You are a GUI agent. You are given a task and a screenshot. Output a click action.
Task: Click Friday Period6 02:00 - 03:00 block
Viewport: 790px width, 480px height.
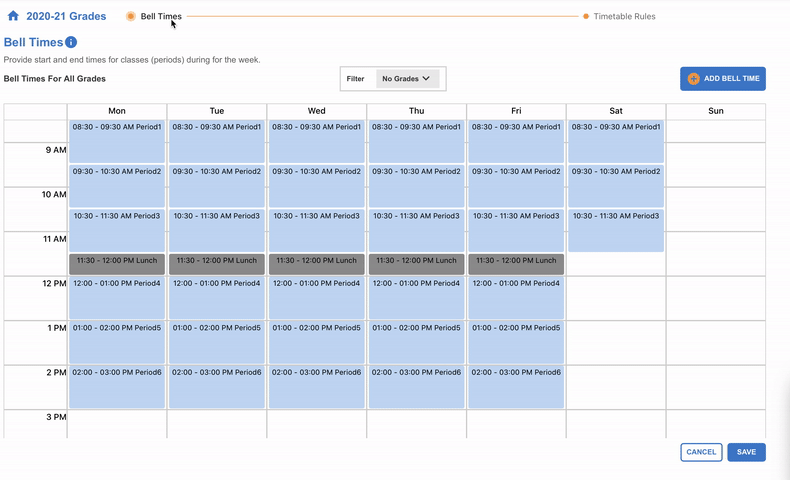point(516,386)
